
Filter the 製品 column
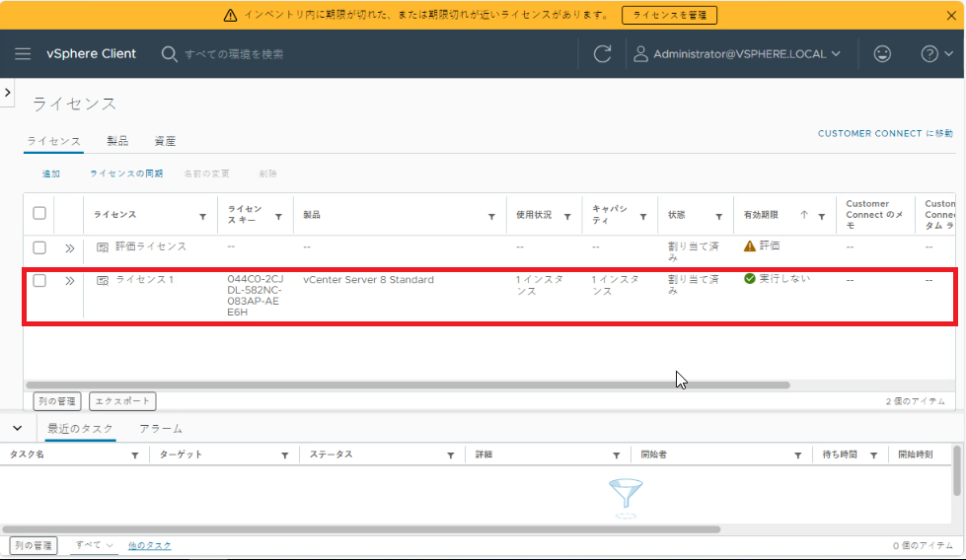(491, 217)
